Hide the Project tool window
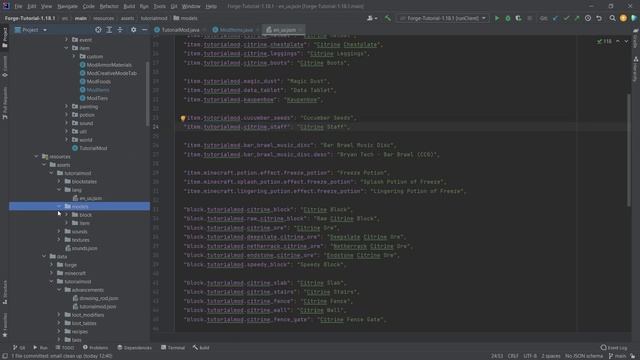Image resolution: width=640 pixels, height=360 pixels. point(144,30)
